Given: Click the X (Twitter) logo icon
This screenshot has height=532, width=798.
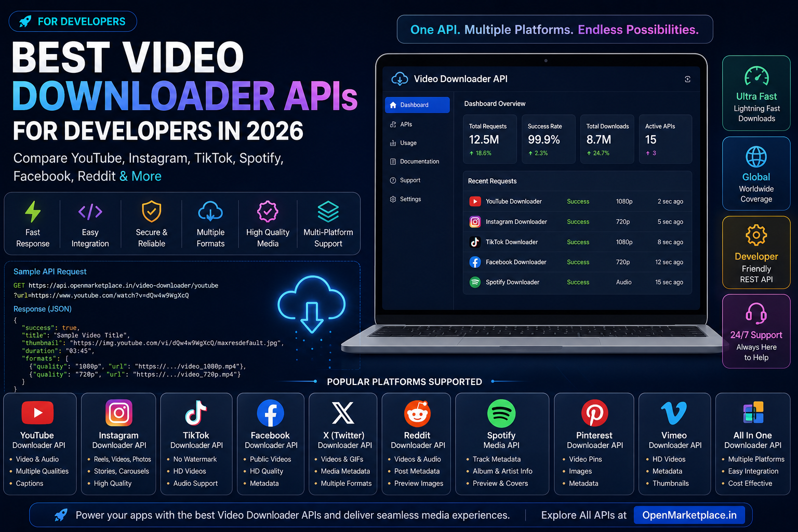Looking at the screenshot, I should (x=343, y=413).
